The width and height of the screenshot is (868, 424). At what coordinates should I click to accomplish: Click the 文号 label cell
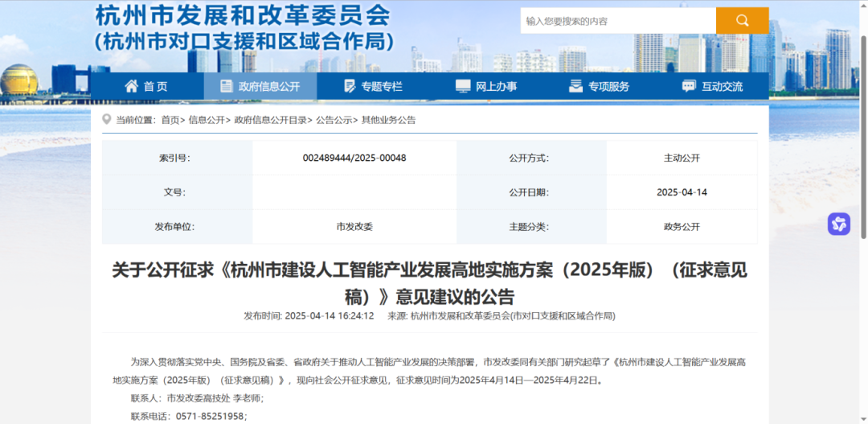pyautogui.click(x=177, y=192)
